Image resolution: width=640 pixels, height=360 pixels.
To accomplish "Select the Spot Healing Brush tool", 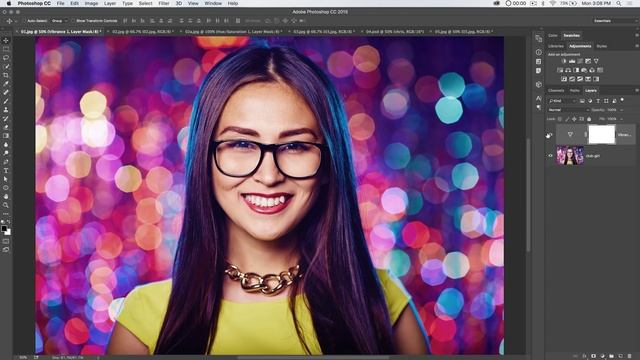I will point(6,92).
